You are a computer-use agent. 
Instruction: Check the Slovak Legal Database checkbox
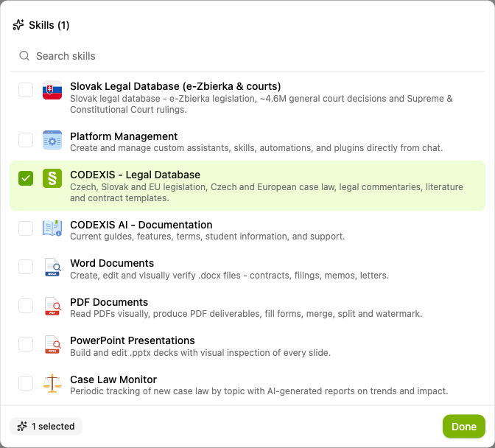pos(26,90)
